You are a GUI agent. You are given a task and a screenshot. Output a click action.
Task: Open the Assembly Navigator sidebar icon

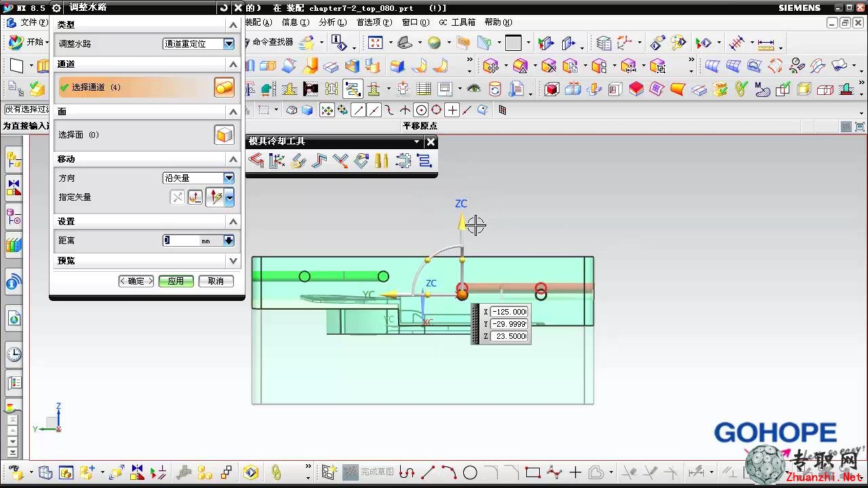14,161
